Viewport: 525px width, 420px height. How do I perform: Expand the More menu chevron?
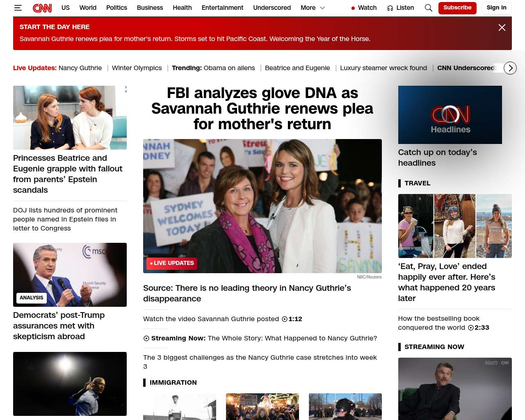[x=322, y=8]
